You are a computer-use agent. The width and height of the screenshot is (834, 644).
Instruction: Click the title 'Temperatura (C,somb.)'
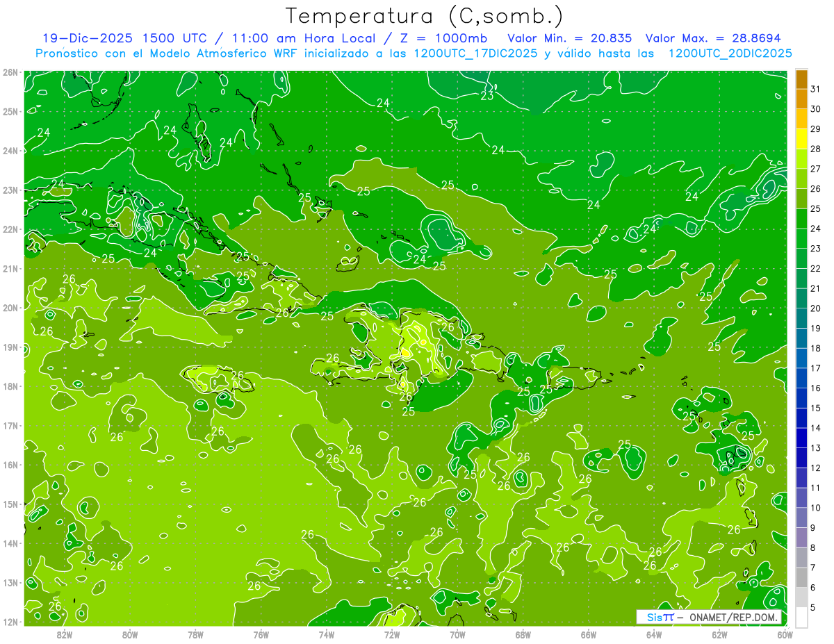(425, 16)
